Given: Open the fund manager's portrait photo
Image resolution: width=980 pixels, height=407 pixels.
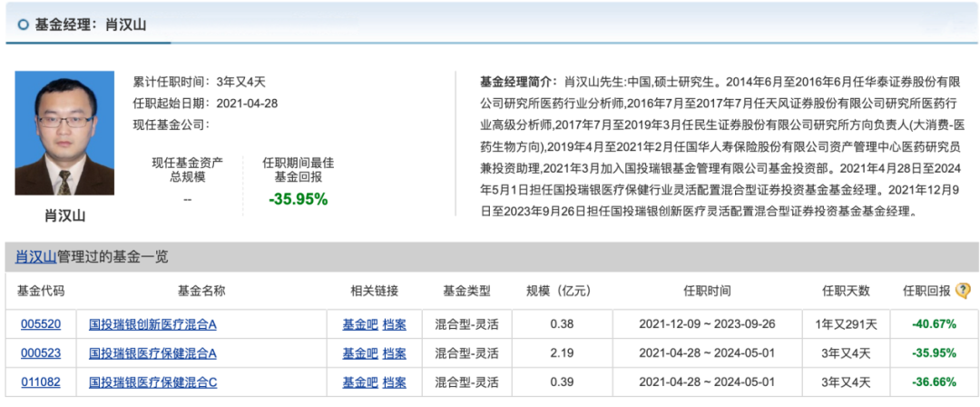Looking at the screenshot, I should pos(64,134).
